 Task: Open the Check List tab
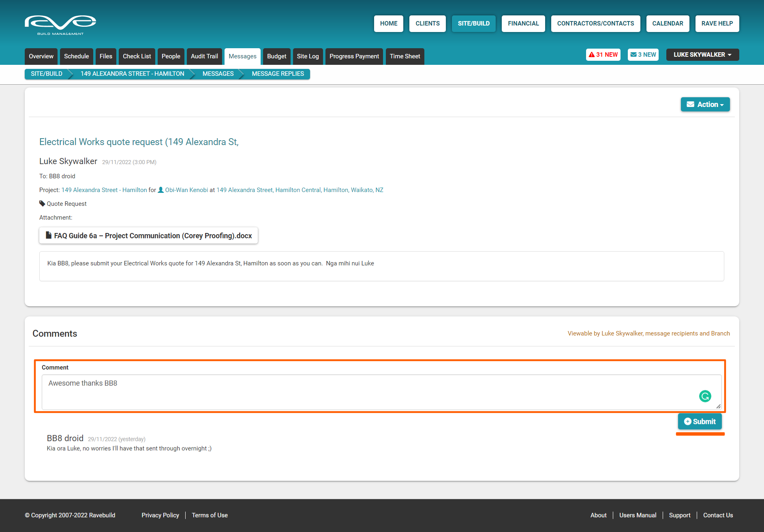coord(137,56)
